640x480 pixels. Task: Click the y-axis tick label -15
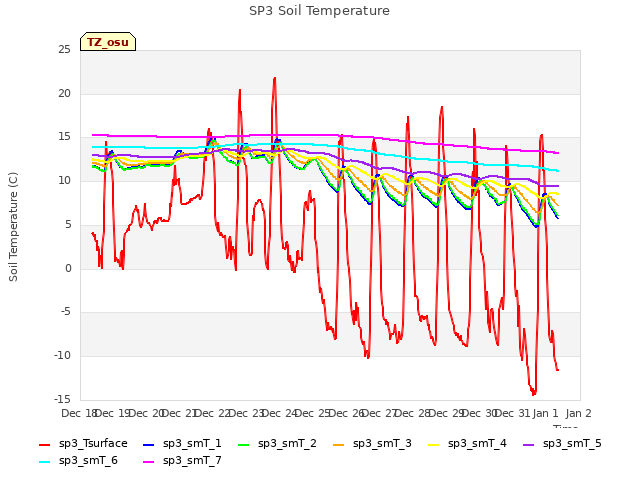[x=62, y=399]
